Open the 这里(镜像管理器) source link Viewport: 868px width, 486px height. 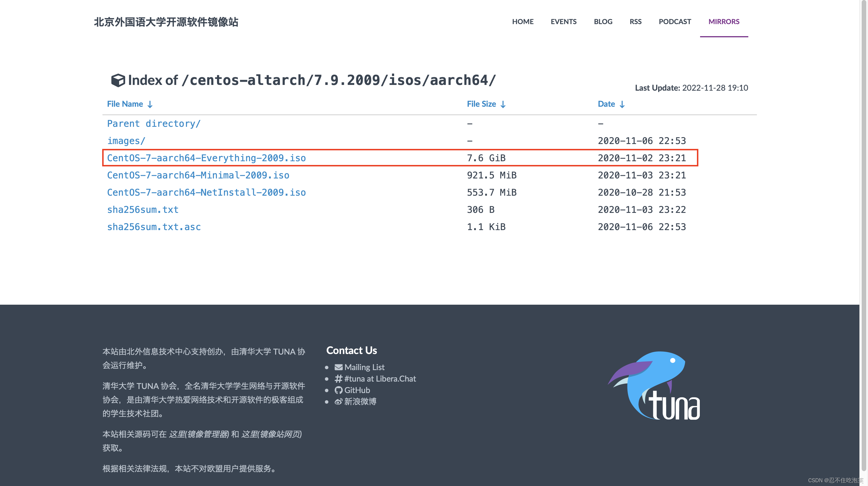tap(199, 434)
